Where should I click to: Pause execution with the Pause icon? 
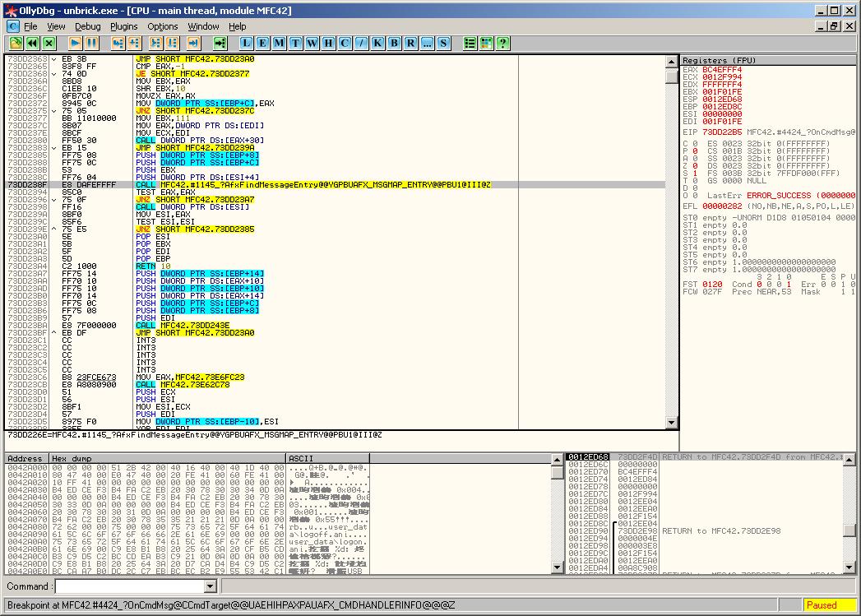(92, 43)
